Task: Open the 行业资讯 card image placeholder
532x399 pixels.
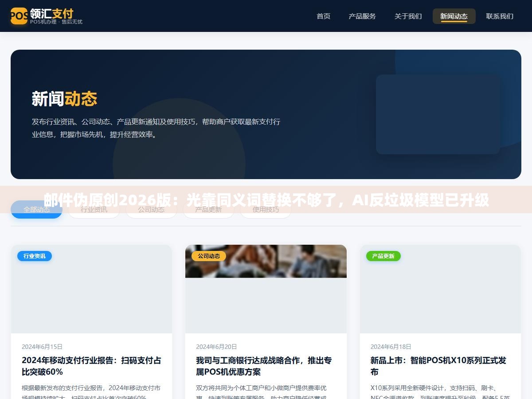Action: [91, 289]
